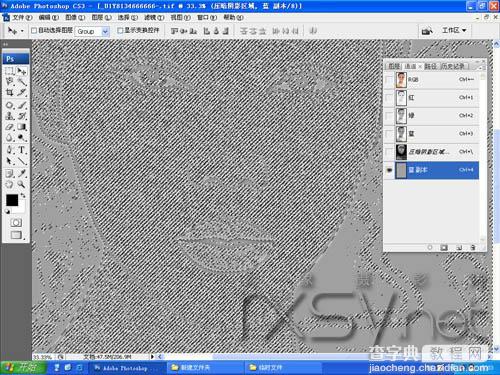The height and width of the screenshot is (375, 500).
Task: Hide the Blue copy channel eye icon
Action: 389,170
